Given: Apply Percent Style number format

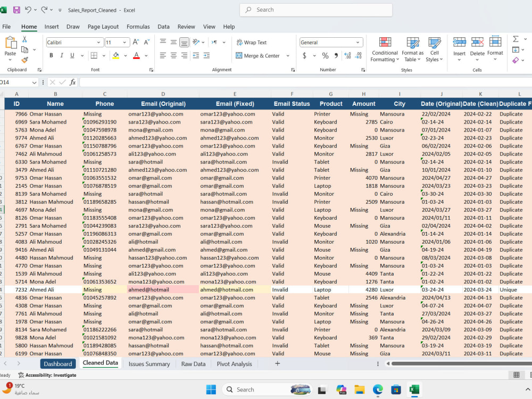Looking at the screenshot, I should pos(325,56).
